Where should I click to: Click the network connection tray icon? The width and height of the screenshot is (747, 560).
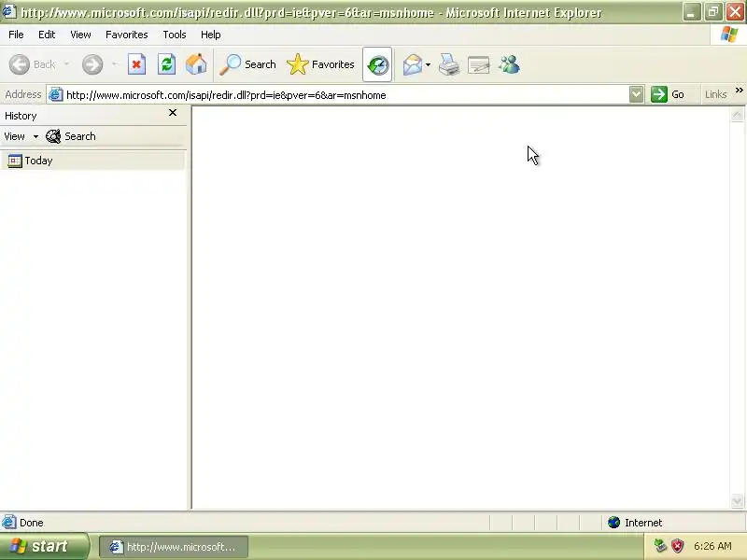[x=660, y=546]
